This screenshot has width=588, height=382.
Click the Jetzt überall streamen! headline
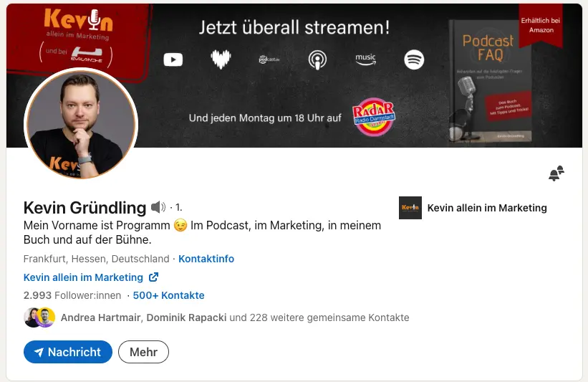coord(294,27)
